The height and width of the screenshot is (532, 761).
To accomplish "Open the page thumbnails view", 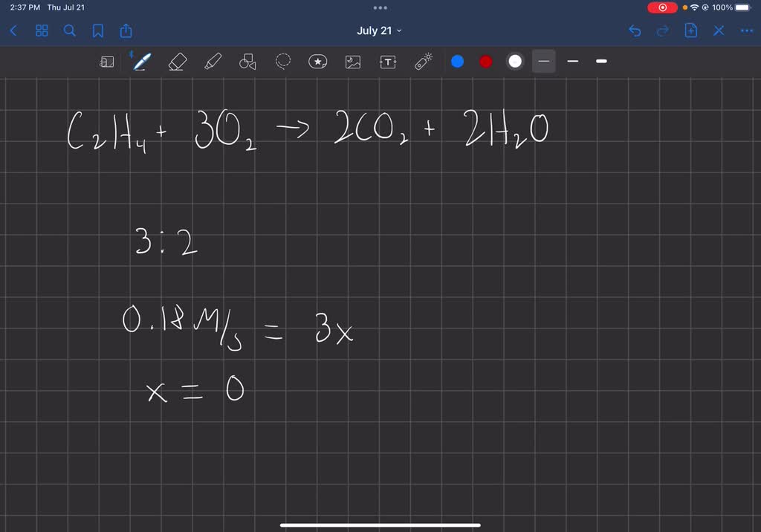I will click(42, 30).
